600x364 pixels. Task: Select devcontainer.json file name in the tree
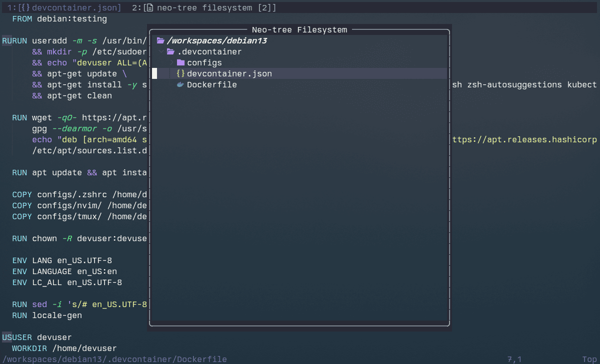(x=229, y=74)
